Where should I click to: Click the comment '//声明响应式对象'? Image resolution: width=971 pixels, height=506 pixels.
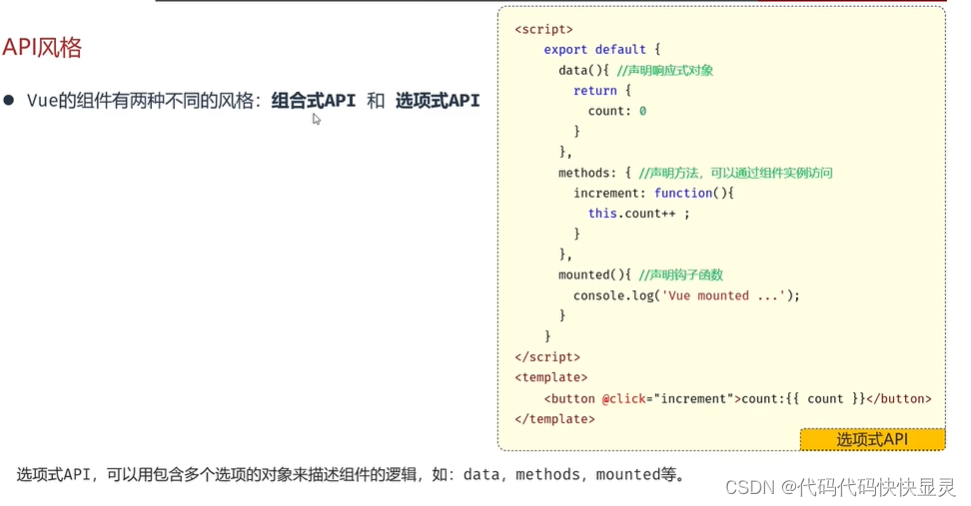tap(665, 70)
